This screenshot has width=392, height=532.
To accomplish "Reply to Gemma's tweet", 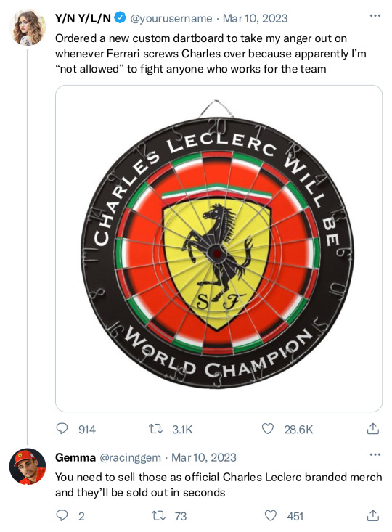I will click(62, 515).
